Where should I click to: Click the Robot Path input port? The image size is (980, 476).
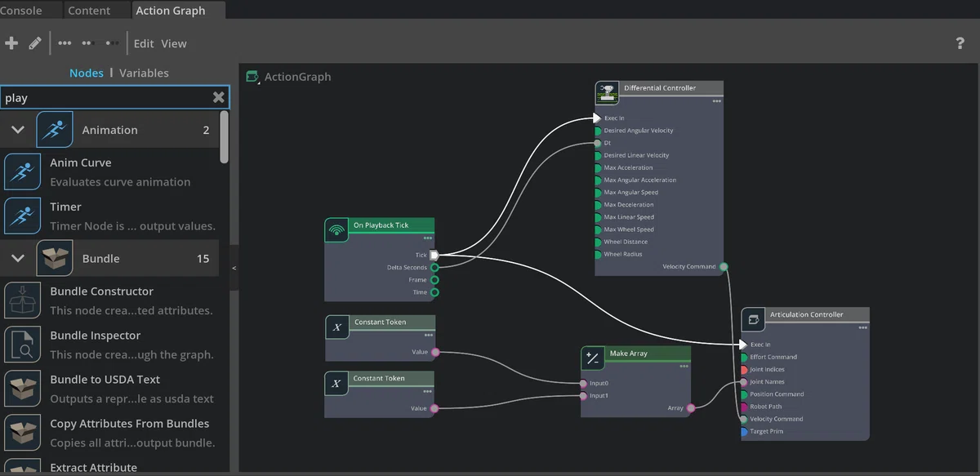(x=743, y=407)
